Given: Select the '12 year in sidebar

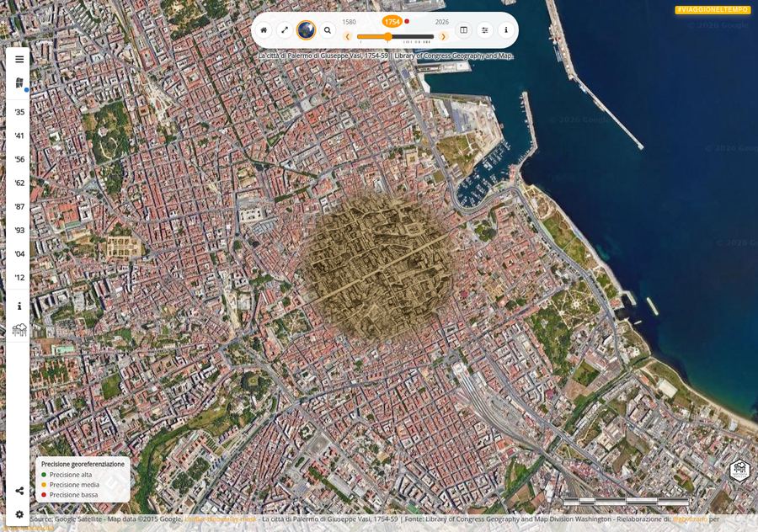Looking at the screenshot, I should tap(19, 278).
